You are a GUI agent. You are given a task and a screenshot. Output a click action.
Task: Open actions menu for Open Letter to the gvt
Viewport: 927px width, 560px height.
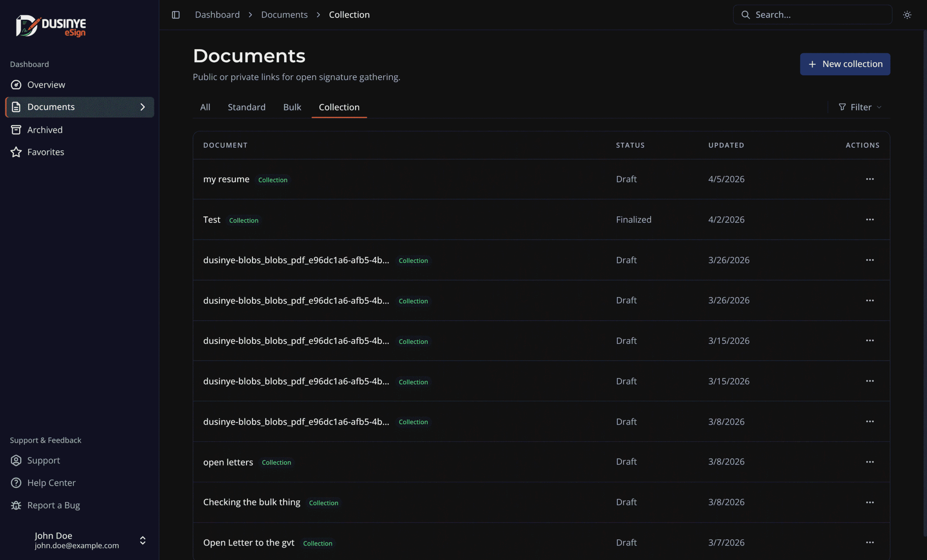click(x=870, y=542)
